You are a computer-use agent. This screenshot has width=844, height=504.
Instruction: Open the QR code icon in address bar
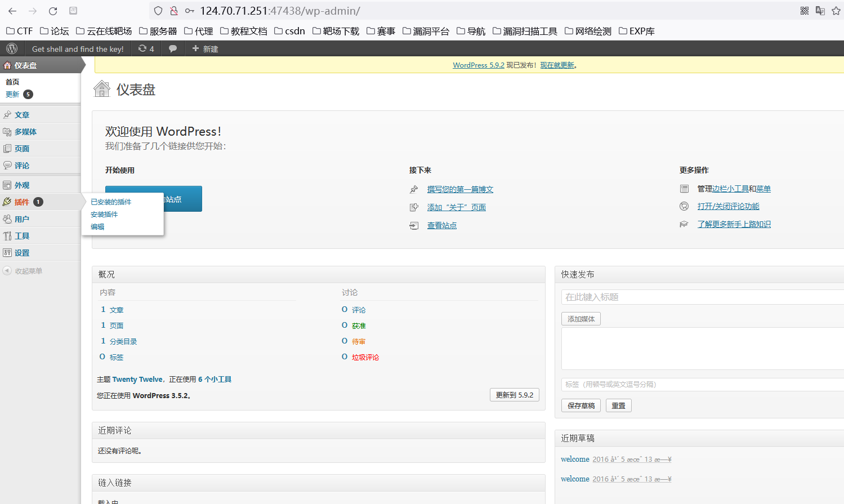coord(805,11)
